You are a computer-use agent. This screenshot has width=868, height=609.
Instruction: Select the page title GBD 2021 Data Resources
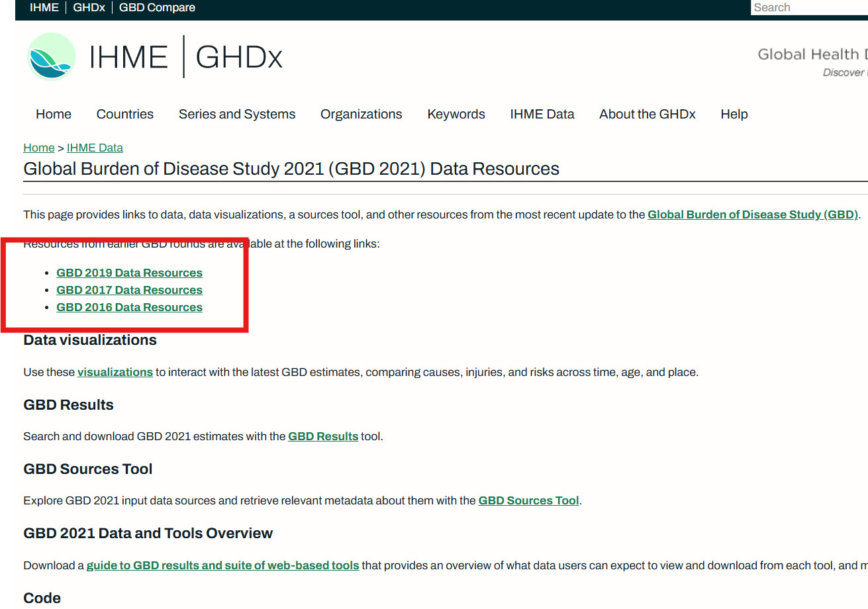tap(291, 169)
